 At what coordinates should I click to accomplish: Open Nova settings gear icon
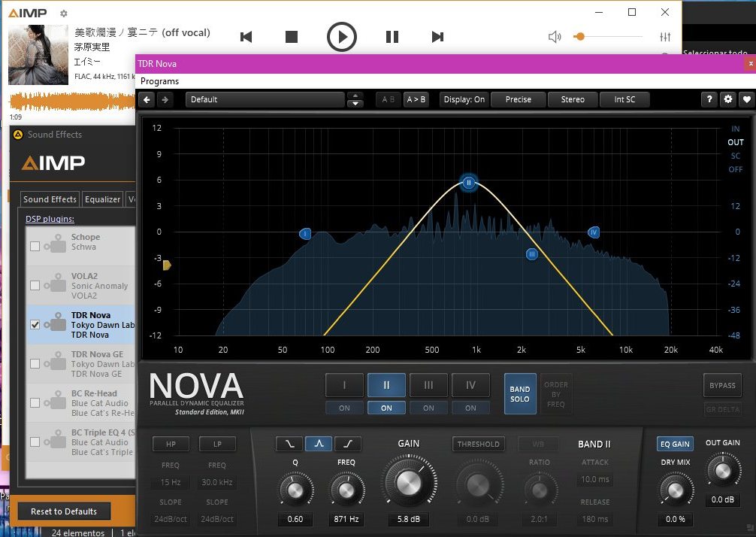(728, 99)
